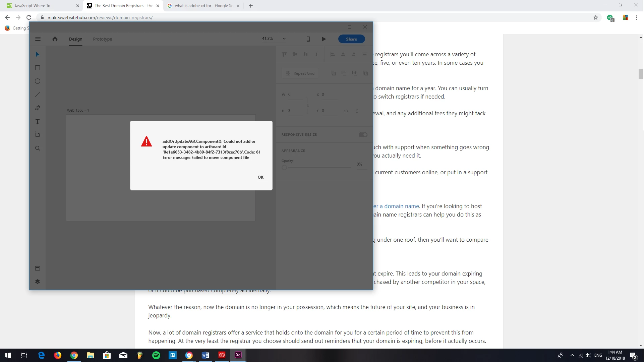The width and height of the screenshot is (644, 362).
Task: Open the XD hamburger menu
Action: coord(38,39)
